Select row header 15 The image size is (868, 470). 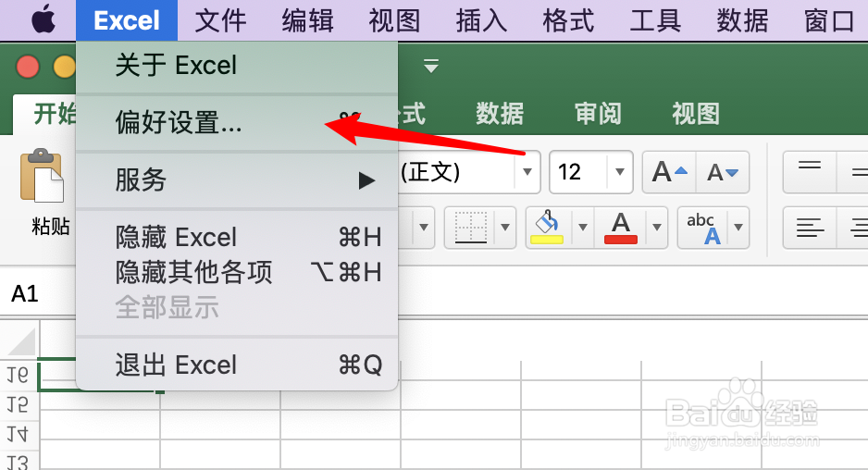coord(19,404)
